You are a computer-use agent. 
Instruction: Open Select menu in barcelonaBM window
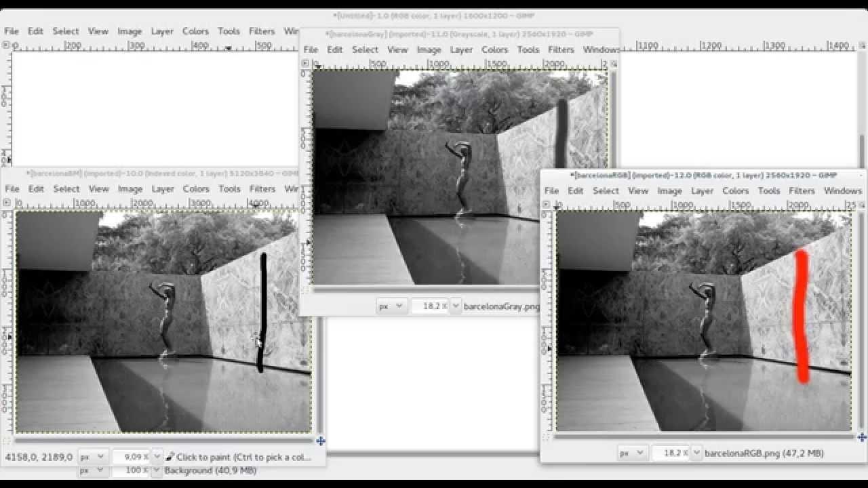point(66,189)
